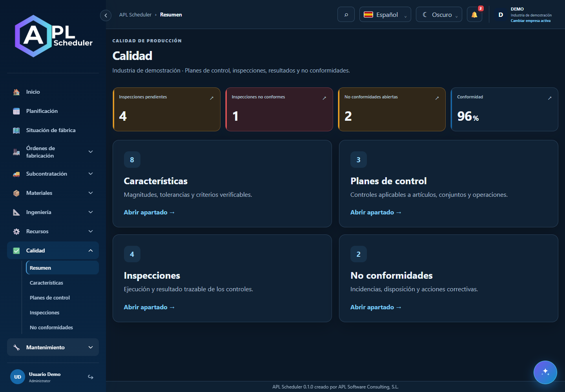Click arrow icon on Inspecciones pendientes card
The width and height of the screenshot is (565, 392).
pyautogui.click(x=211, y=98)
